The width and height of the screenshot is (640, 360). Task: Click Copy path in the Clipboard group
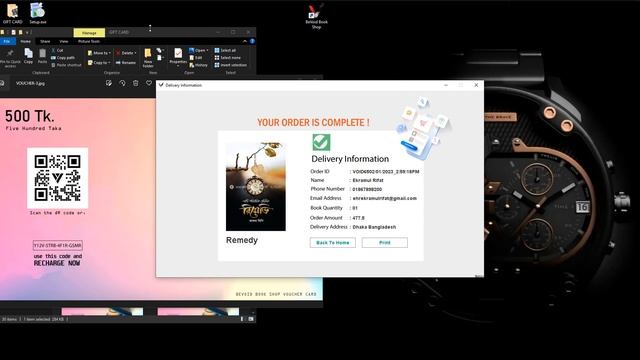point(63,58)
